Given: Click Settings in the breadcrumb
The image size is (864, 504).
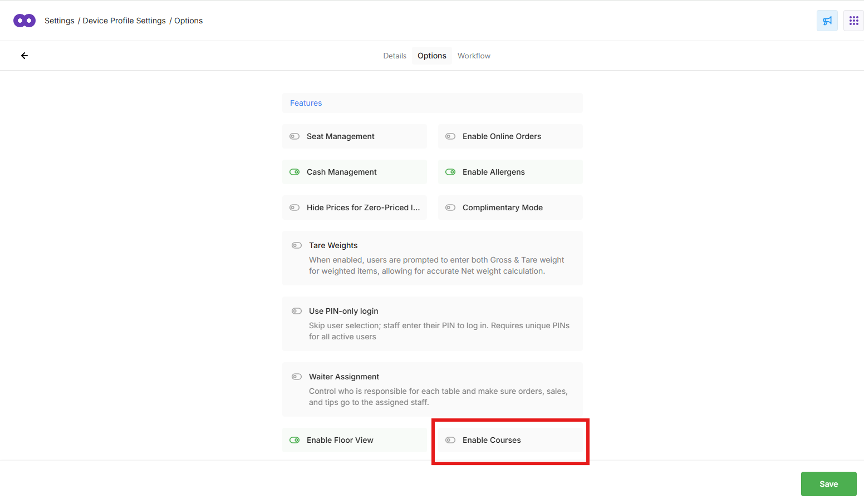Looking at the screenshot, I should tap(60, 21).
